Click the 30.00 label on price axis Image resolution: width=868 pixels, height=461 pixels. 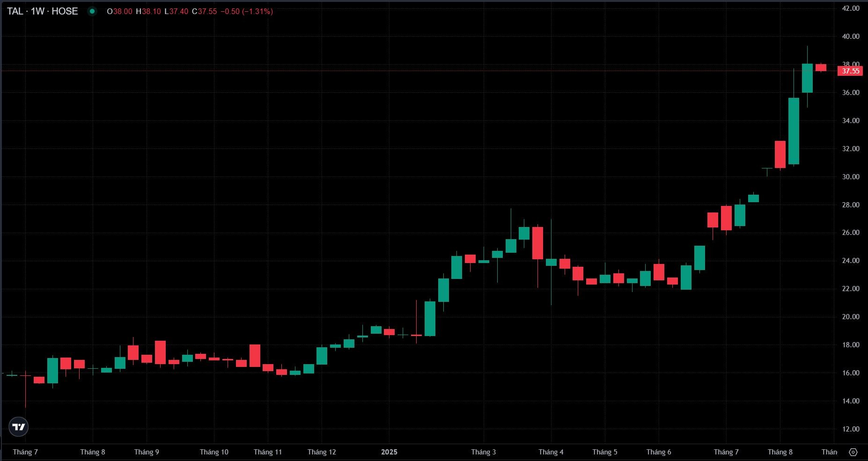(851, 177)
